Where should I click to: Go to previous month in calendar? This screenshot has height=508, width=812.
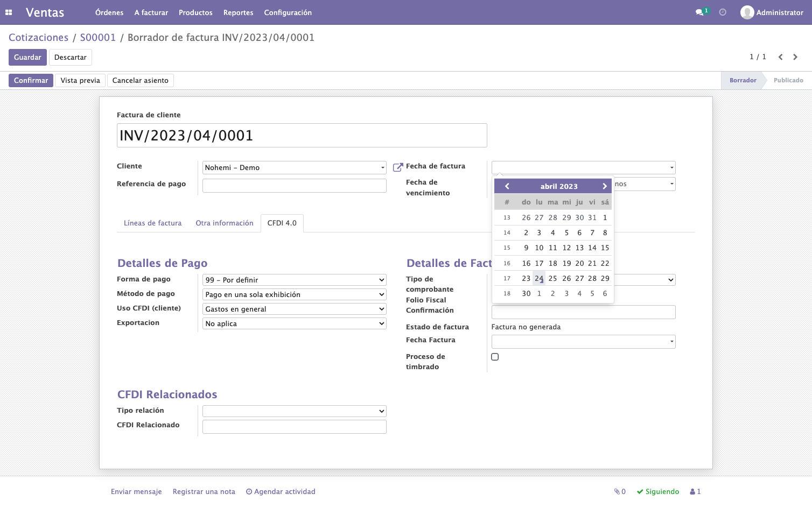tap(507, 186)
